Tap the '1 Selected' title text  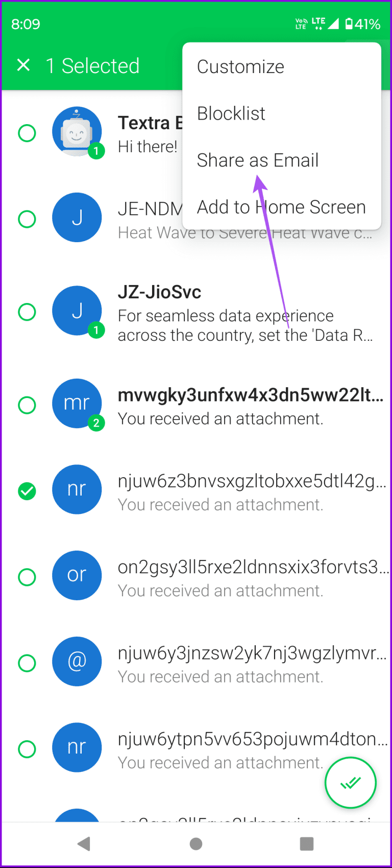click(93, 65)
